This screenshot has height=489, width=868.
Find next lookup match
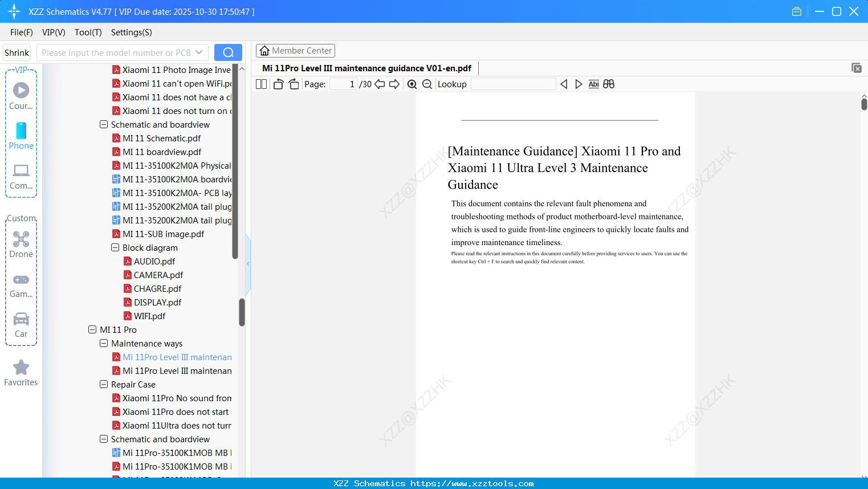(578, 84)
